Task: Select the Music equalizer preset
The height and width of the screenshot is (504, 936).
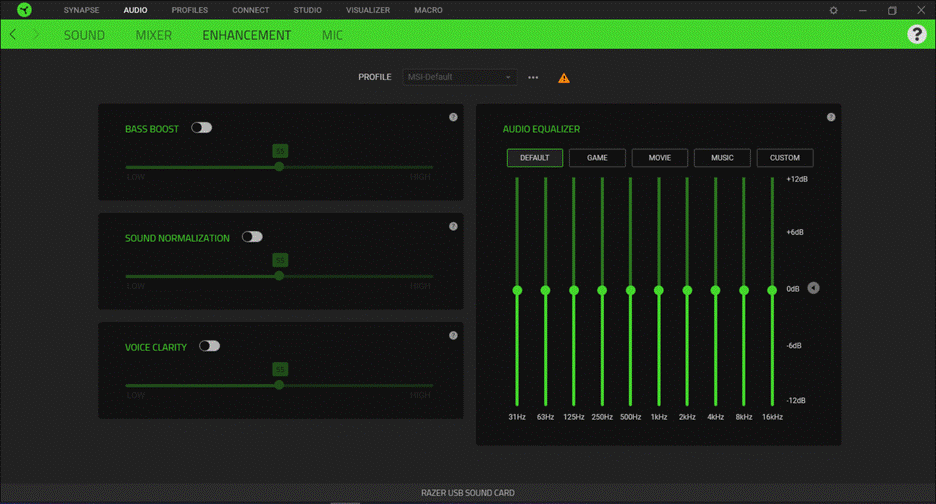Action: click(x=722, y=158)
